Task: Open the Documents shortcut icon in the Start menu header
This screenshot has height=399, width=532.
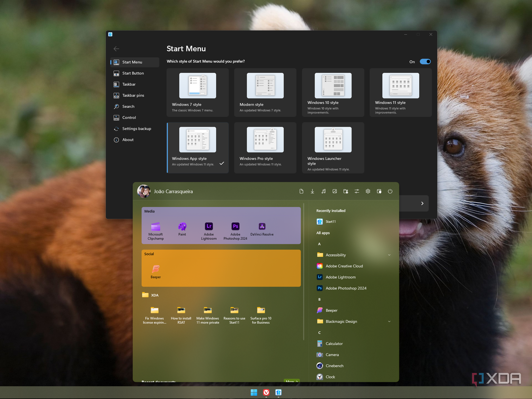Action: (x=301, y=191)
